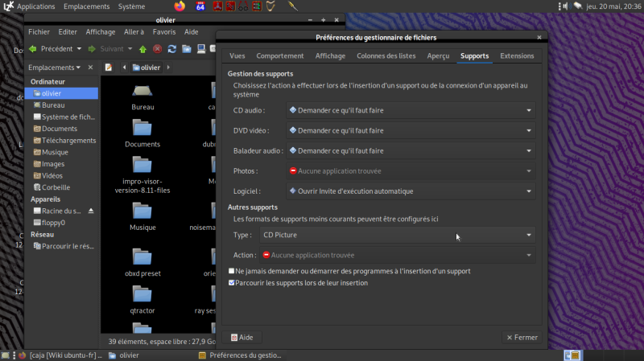Click the clock showing jeu. 20 mai

pyautogui.click(x=613, y=6)
